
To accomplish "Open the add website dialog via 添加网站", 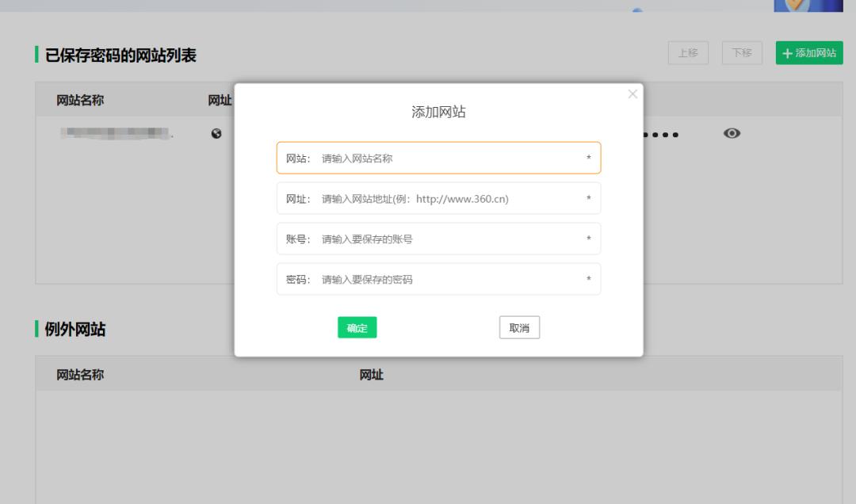I will tap(809, 52).
